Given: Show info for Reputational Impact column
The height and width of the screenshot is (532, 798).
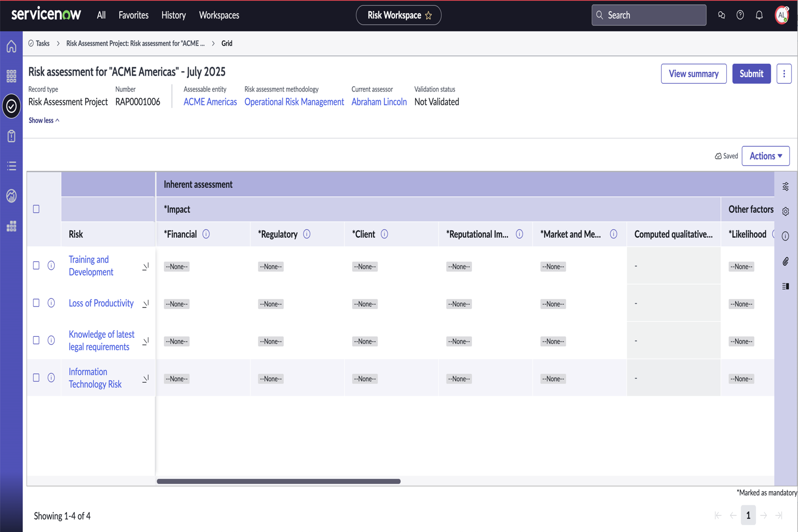Looking at the screenshot, I should click(x=519, y=234).
